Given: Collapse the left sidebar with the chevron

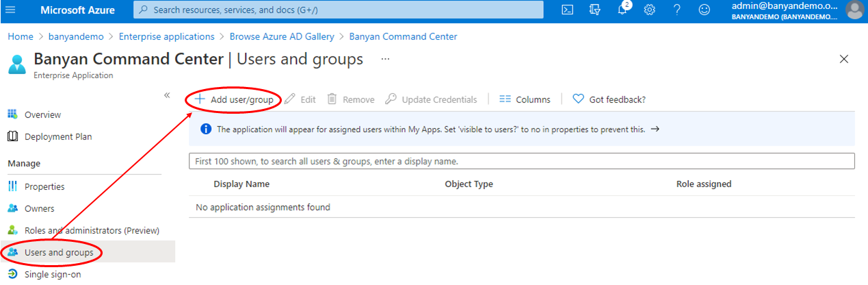Looking at the screenshot, I should 167,95.
